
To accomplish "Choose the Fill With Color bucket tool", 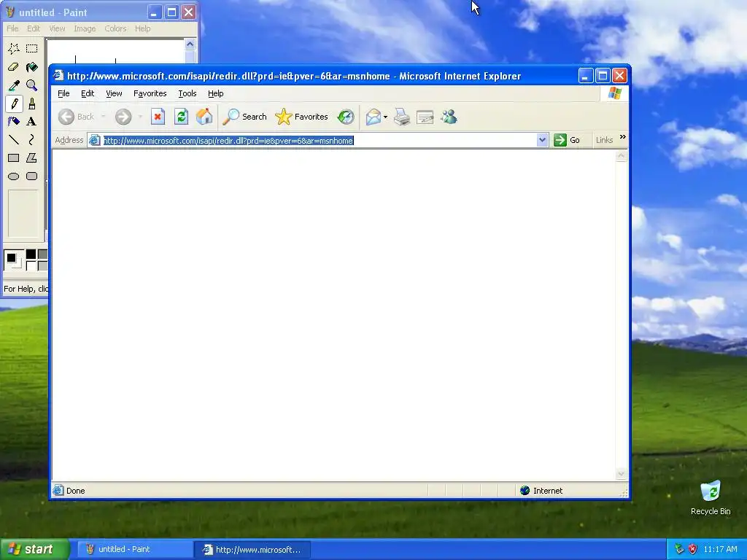I will pyautogui.click(x=31, y=67).
